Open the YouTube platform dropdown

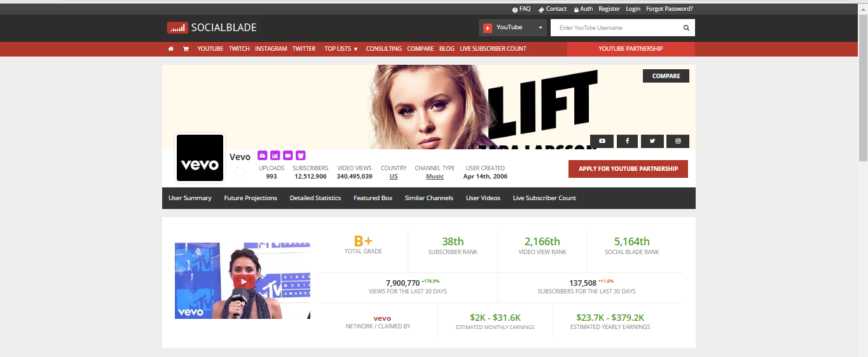point(513,28)
